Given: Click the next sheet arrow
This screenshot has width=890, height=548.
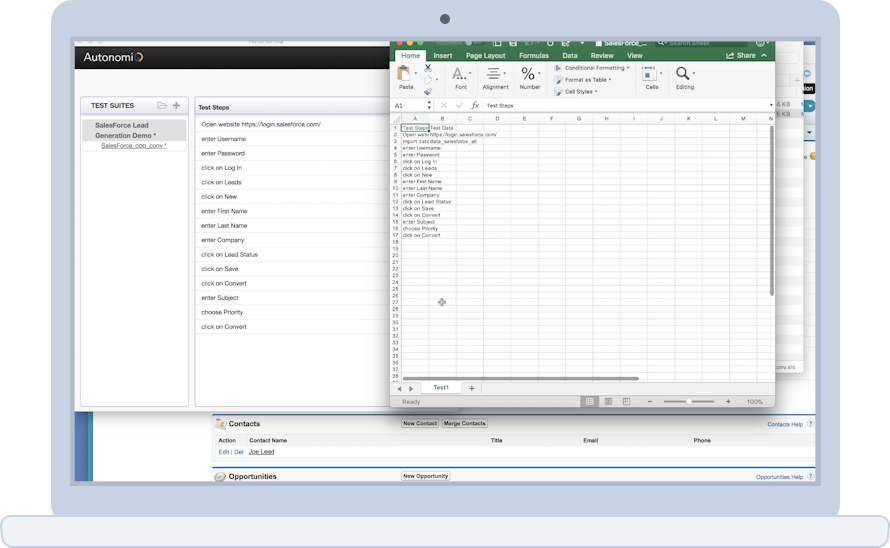Looking at the screenshot, I should (412, 389).
